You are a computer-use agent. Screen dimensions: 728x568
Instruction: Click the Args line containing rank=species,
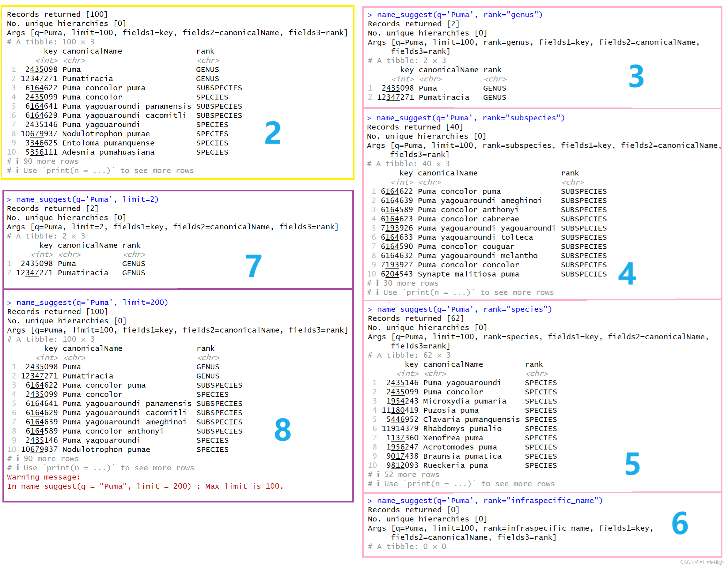538,342
